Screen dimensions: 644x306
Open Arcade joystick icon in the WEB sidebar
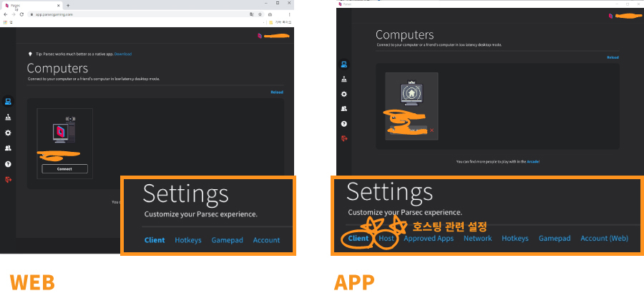click(x=8, y=118)
